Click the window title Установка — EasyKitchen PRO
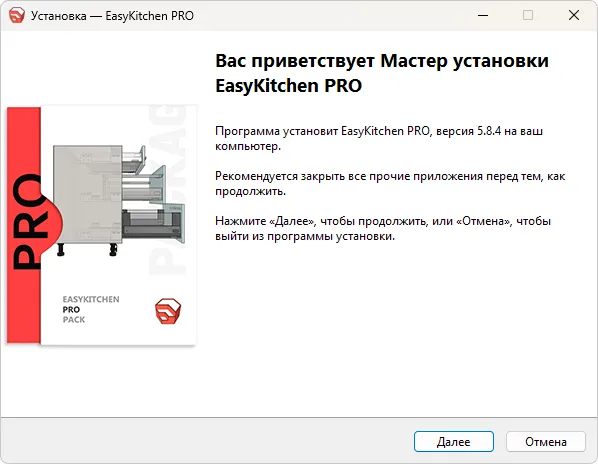The width and height of the screenshot is (598, 464). click(x=112, y=16)
